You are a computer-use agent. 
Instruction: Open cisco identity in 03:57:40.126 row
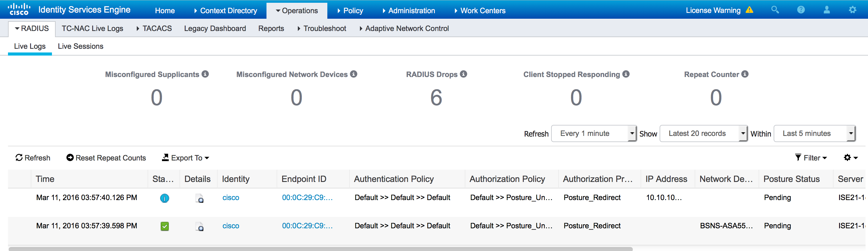click(x=231, y=198)
